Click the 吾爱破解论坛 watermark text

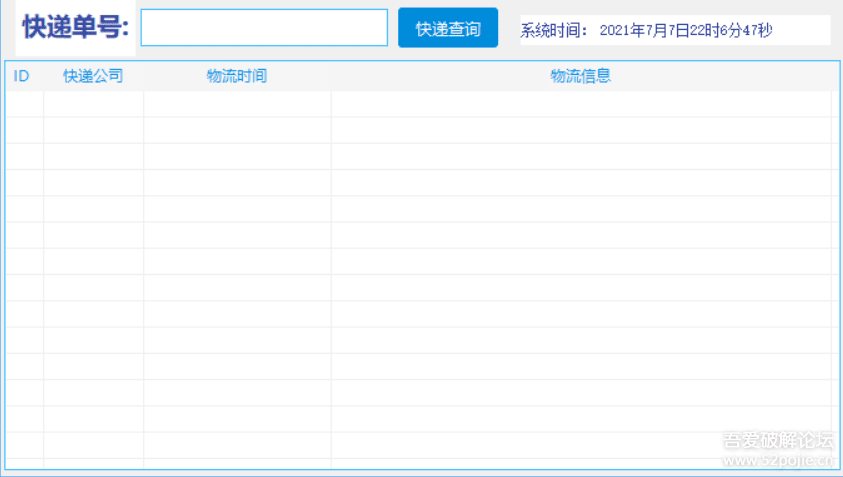[777, 441]
